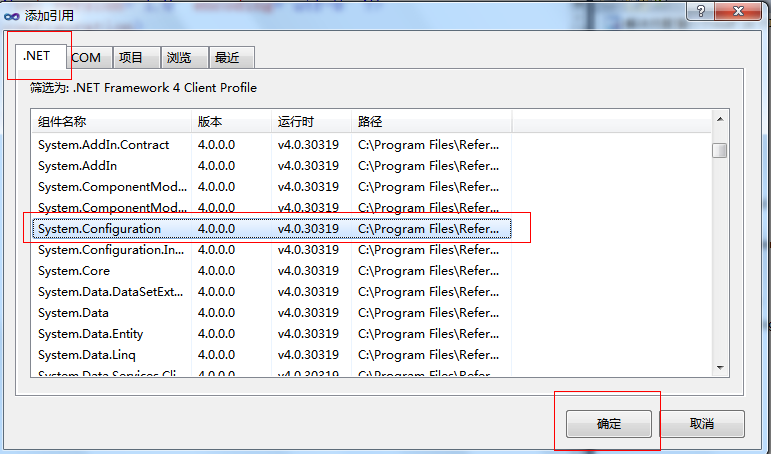Image resolution: width=771 pixels, height=454 pixels.
Task: Pick the System.Data component
Action: coord(272,313)
